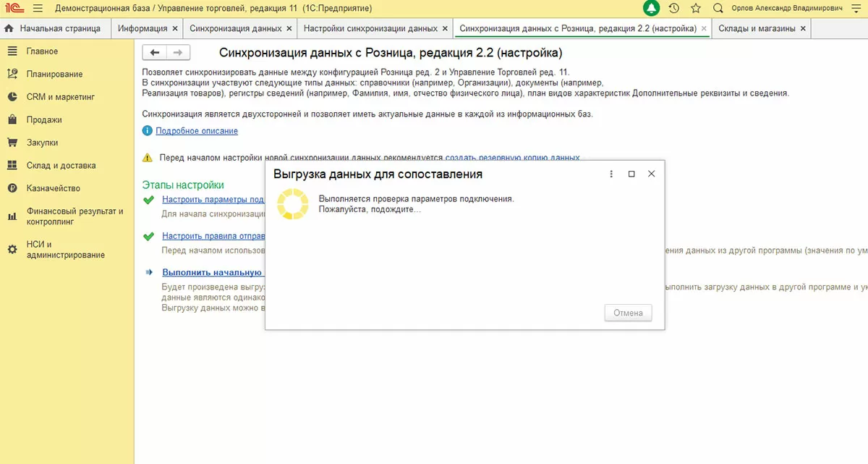Viewport: 868px width, 464px height.
Task: Open Склад и доставка section
Action: (67, 165)
